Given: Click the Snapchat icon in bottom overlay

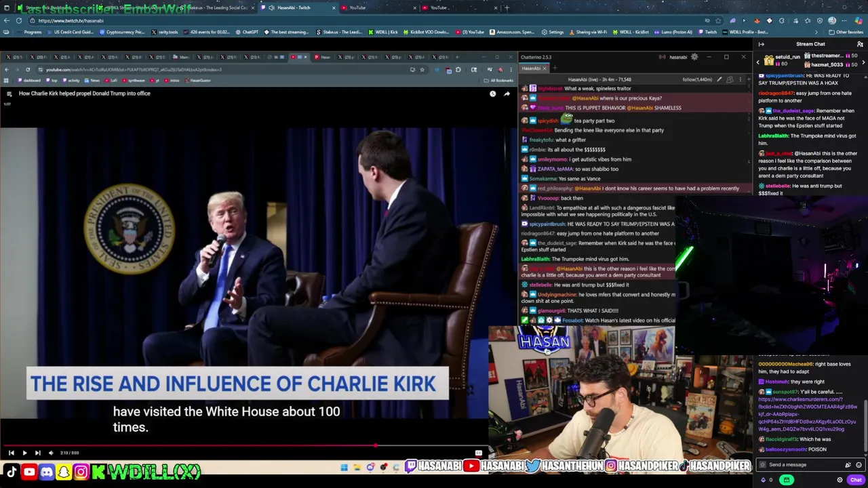Looking at the screenshot, I should pos(64,471).
